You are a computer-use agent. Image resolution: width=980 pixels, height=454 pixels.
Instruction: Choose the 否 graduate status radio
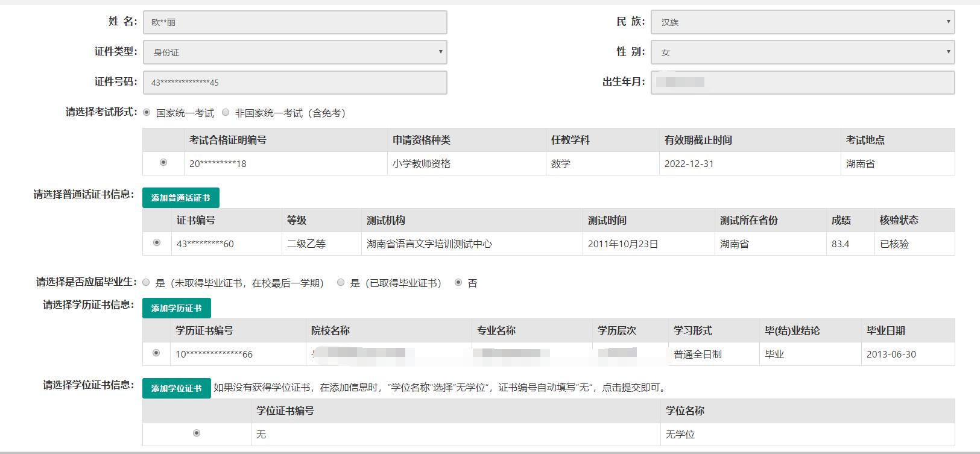point(458,283)
